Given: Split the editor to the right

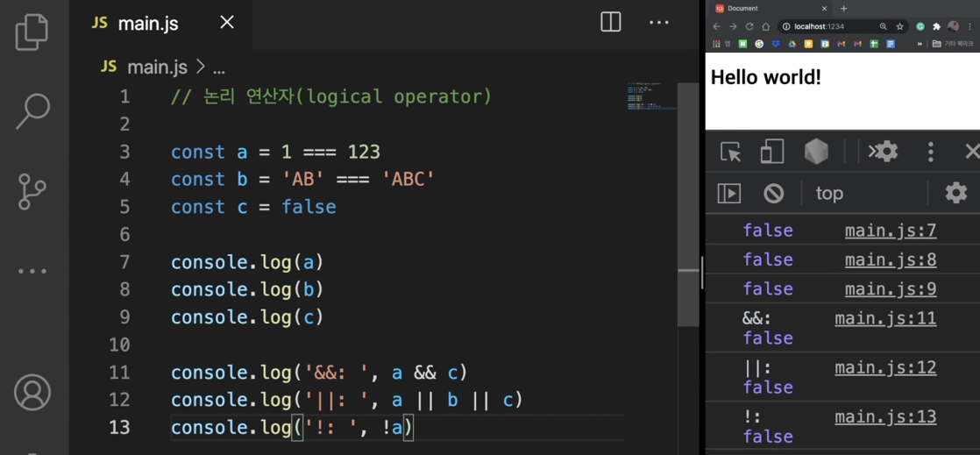Looking at the screenshot, I should pos(611,23).
